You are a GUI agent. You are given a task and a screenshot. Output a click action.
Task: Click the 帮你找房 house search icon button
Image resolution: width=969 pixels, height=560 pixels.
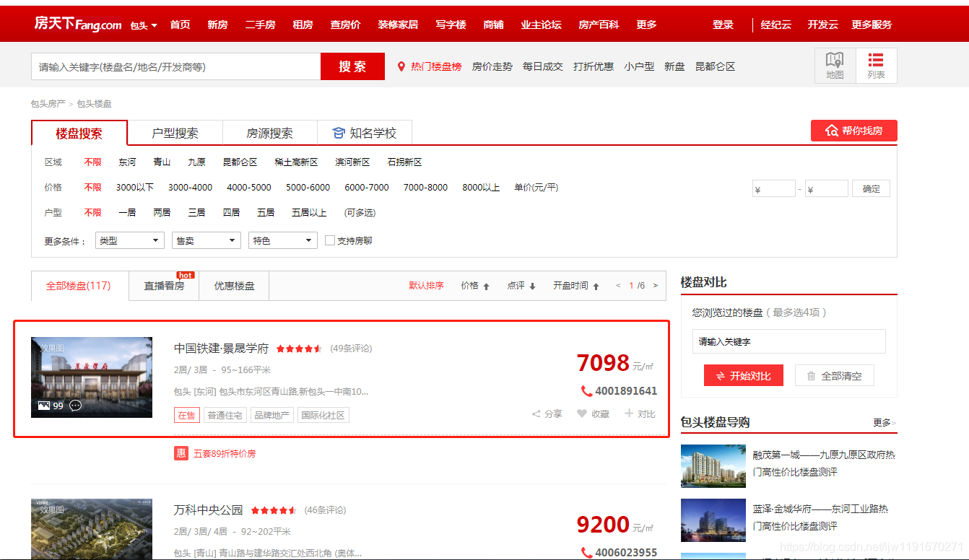(854, 131)
